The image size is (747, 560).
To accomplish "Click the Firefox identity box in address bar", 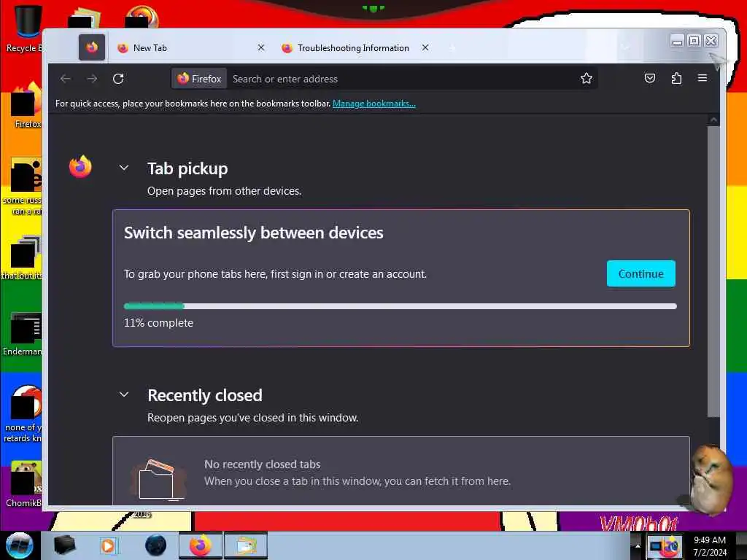I will (x=199, y=79).
